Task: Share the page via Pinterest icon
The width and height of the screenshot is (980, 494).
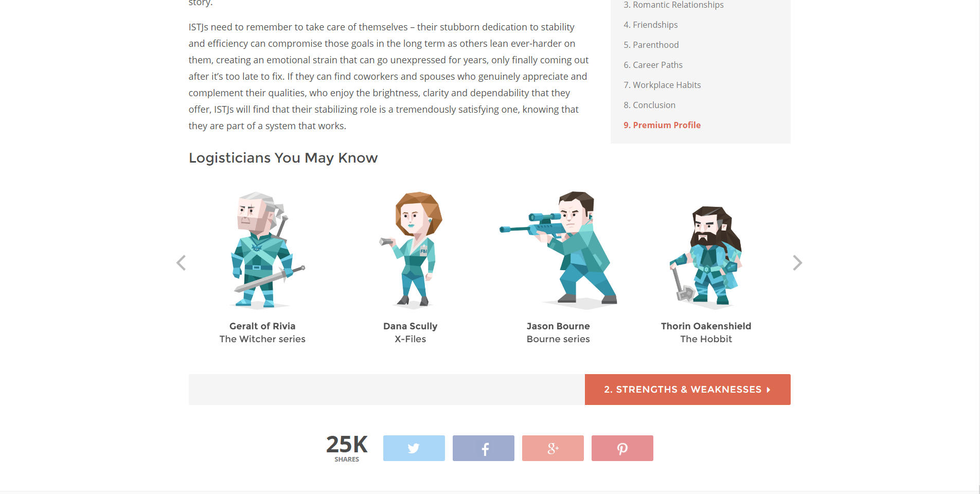Action: pos(622,448)
